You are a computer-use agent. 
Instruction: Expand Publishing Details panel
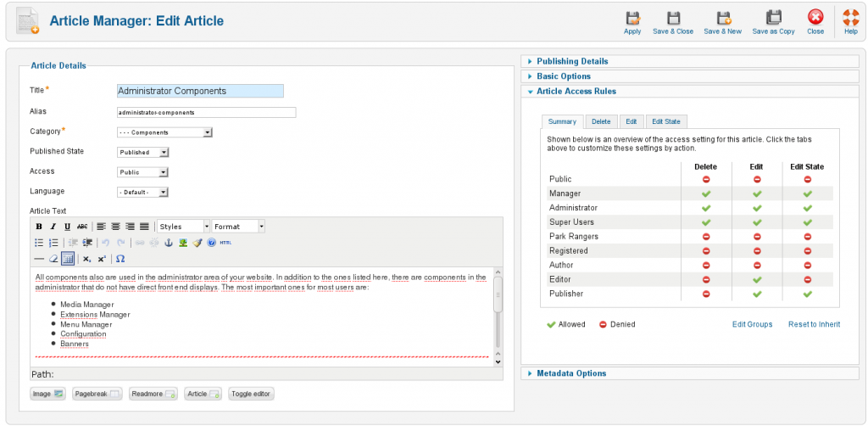(x=690, y=61)
